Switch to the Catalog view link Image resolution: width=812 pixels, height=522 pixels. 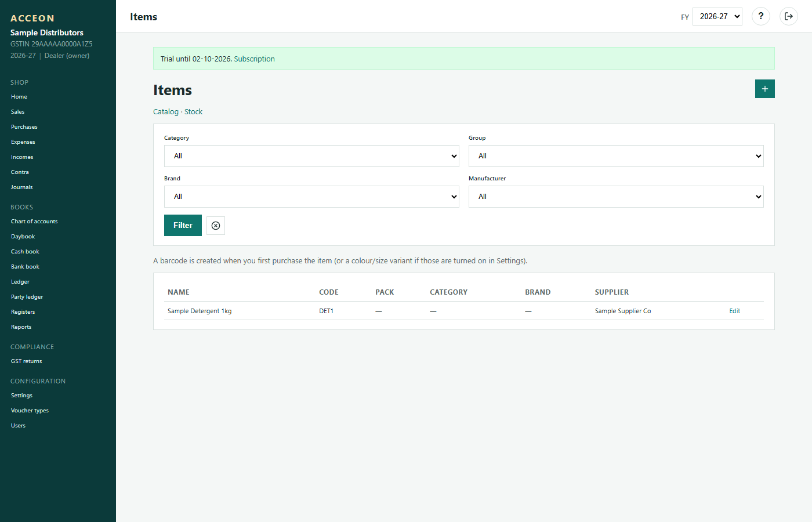166,111
